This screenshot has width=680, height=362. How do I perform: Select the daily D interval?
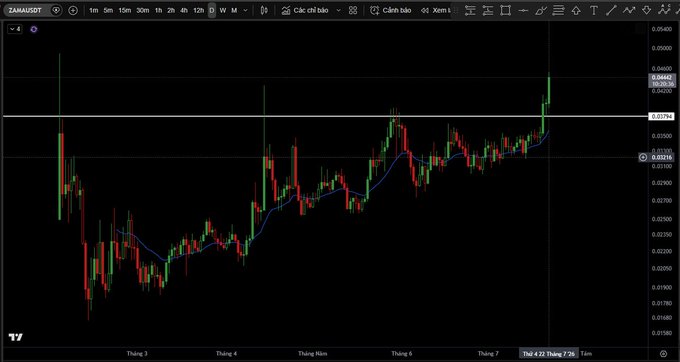(x=212, y=10)
